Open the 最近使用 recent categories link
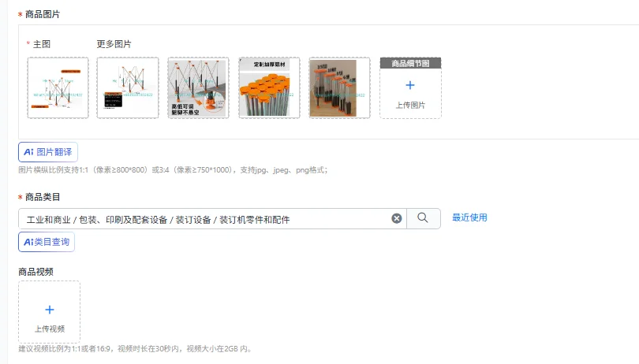Screen dimensions: 639x364 [469, 217]
